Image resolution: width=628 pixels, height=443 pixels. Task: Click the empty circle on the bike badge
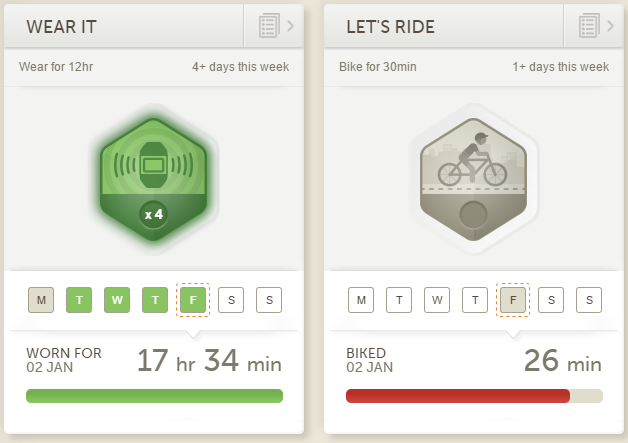tap(473, 215)
